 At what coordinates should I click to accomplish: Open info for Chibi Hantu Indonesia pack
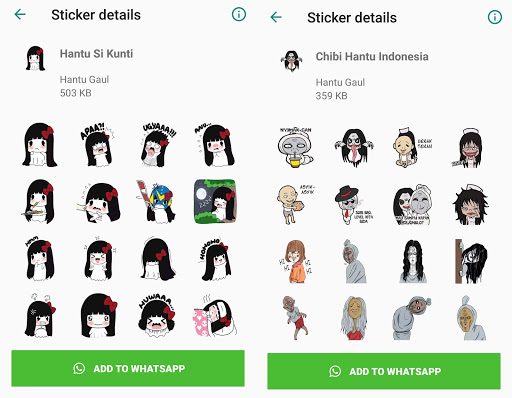tap(495, 17)
